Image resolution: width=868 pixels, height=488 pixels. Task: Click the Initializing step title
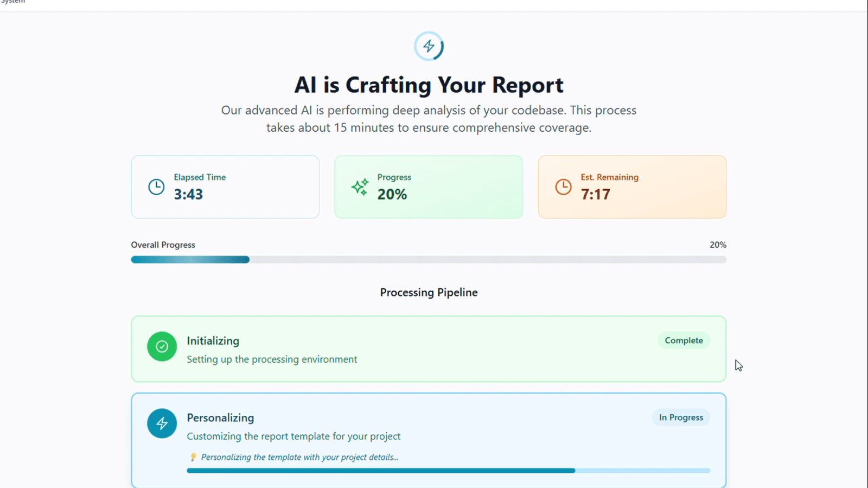coord(213,341)
